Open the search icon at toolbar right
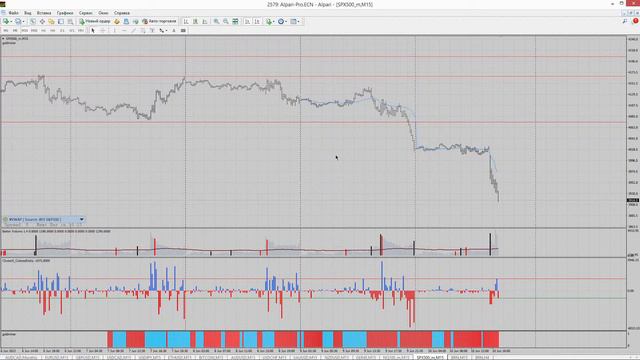The image size is (640, 360). (625, 21)
